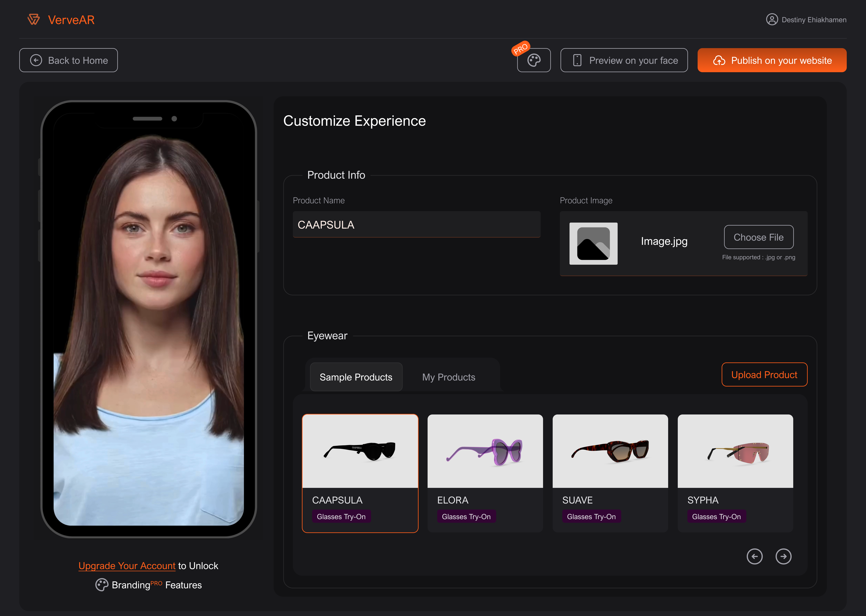Click the Image.jpg file name
This screenshot has width=866, height=616.
tap(664, 241)
